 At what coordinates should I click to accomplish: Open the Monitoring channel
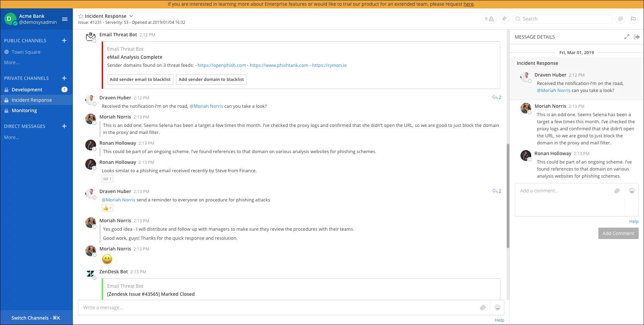click(x=36, y=110)
